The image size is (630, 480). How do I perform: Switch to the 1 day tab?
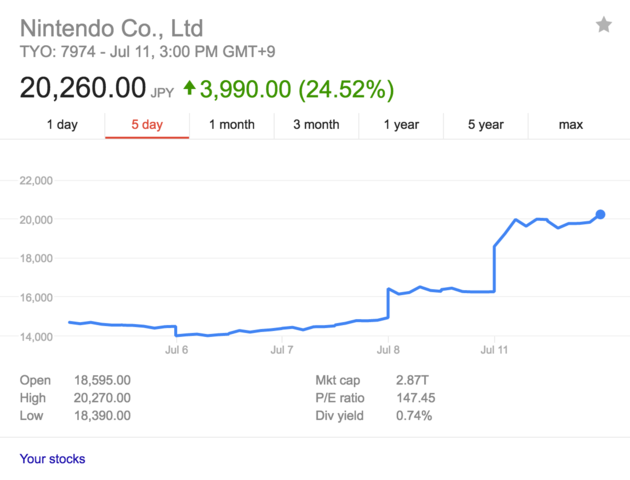tap(62, 125)
